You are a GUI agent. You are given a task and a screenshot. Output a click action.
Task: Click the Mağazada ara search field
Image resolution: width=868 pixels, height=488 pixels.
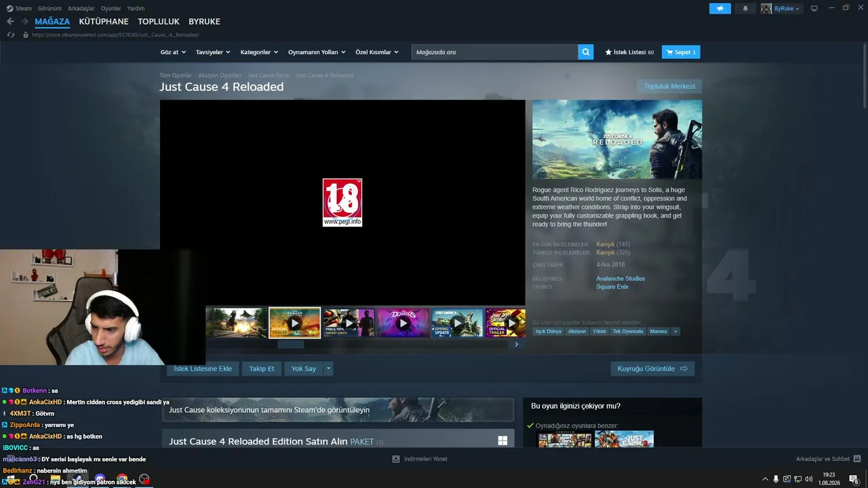[x=495, y=52]
